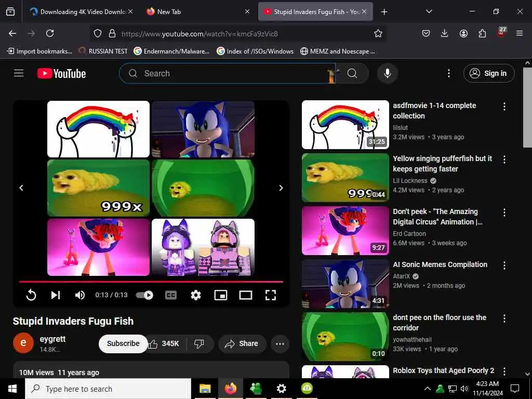Open video player settings gear
The image size is (532, 399).
pos(196,295)
